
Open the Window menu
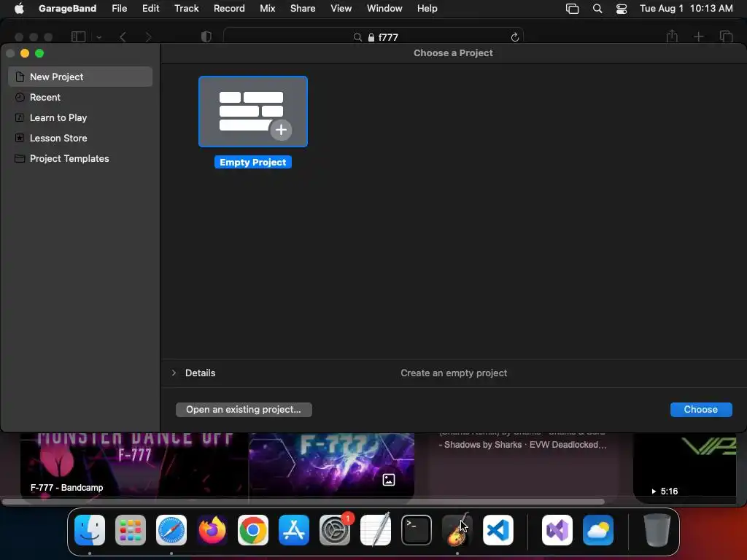pyautogui.click(x=384, y=9)
